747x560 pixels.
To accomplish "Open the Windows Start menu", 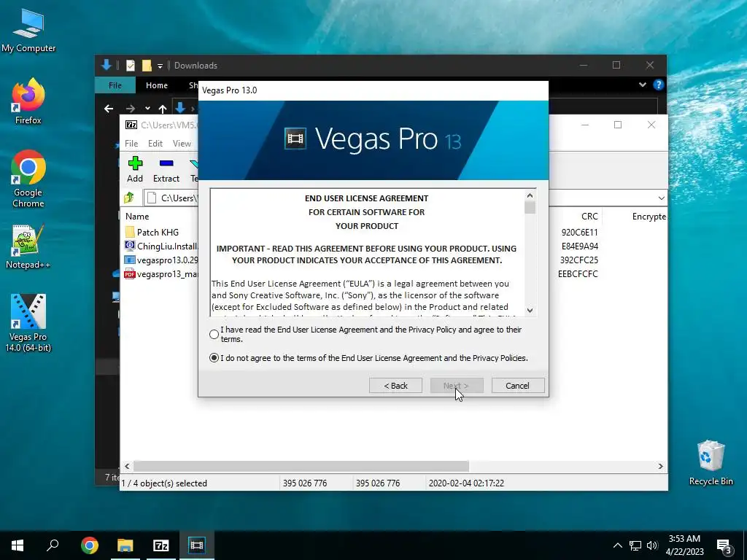I will (x=18, y=545).
